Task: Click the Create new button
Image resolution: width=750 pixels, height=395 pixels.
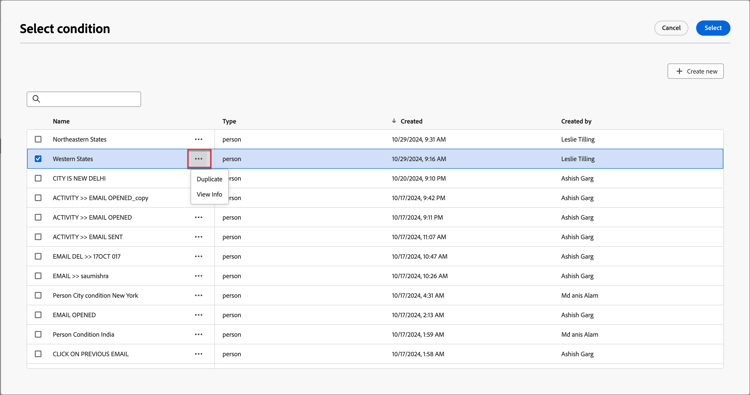Action: (x=695, y=71)
